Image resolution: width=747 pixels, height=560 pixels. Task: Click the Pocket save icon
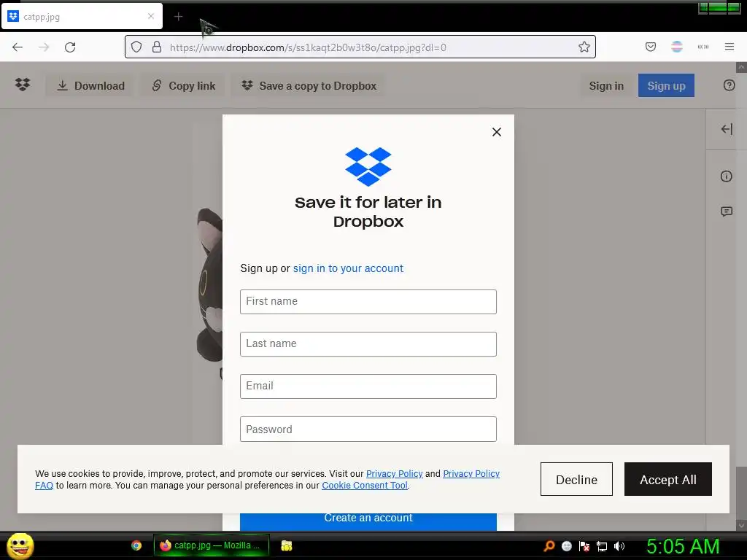click(650, 47)
